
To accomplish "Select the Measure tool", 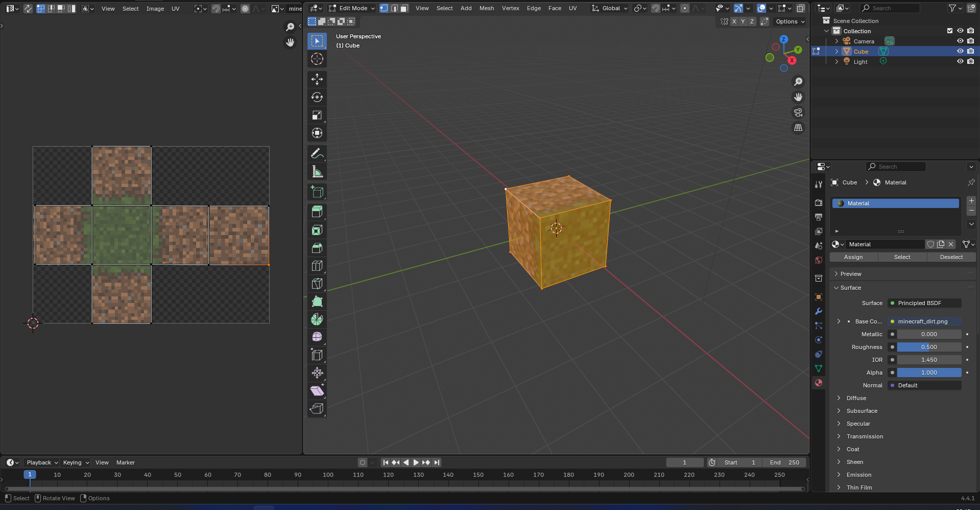I will 317,172.
